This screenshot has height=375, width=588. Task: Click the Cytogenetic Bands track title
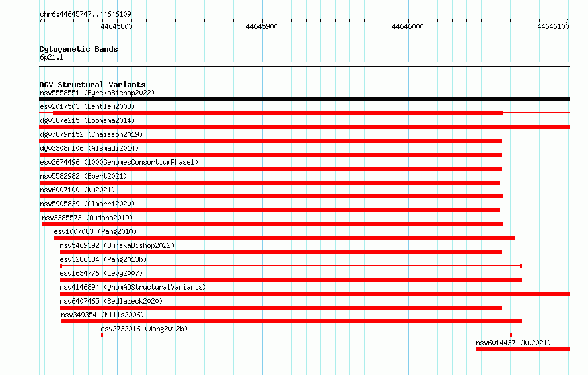click(x=79, y=49)
